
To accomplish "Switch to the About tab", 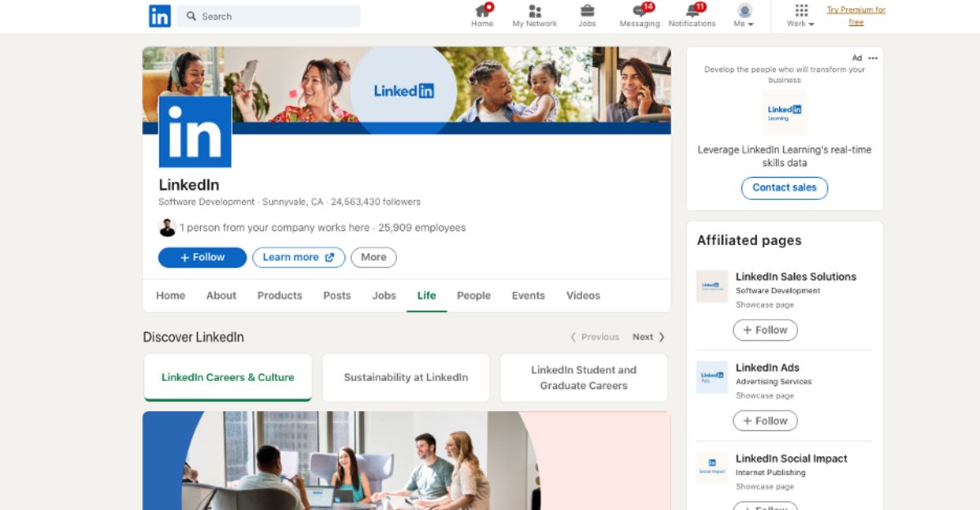I will [x=221, y=295].
